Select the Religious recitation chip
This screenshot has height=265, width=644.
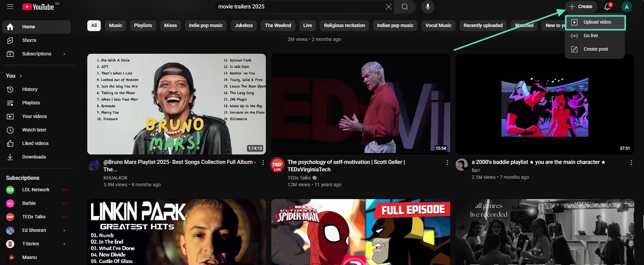(344, 25)
